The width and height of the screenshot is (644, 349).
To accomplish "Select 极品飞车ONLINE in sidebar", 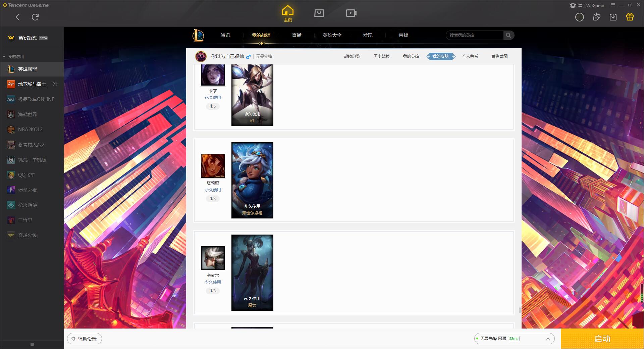I will pos(32,99).
